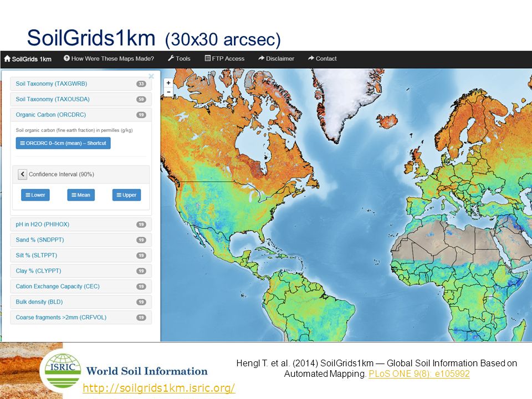Click the 33 badge on TAXGWRB row
Viewport: 532px width, 399px height.
141,84
